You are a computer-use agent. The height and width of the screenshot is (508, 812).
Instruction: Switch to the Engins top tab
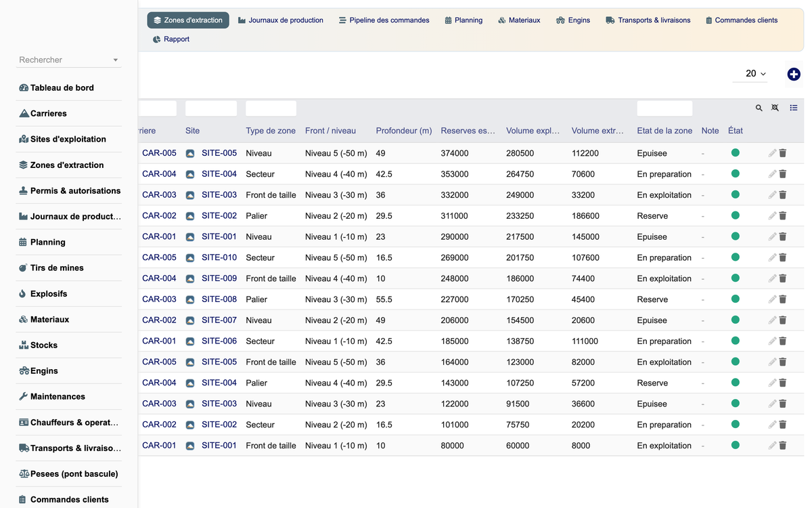573,20
